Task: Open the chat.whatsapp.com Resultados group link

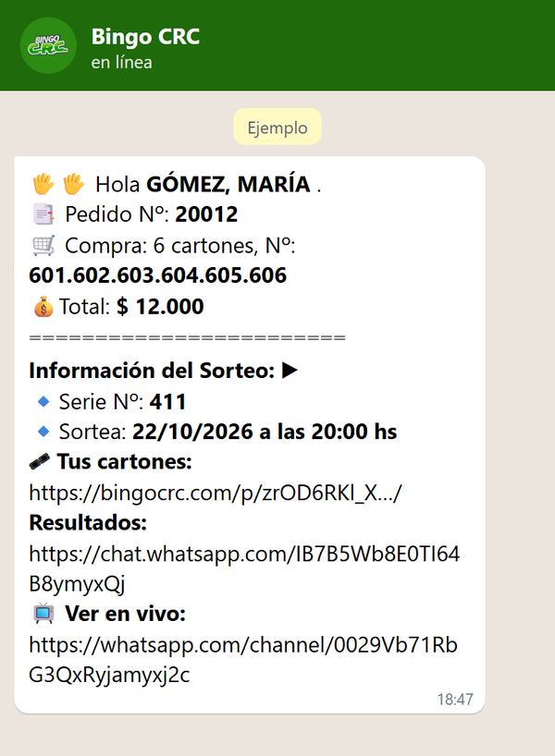Action: click(x=244, y=569)
